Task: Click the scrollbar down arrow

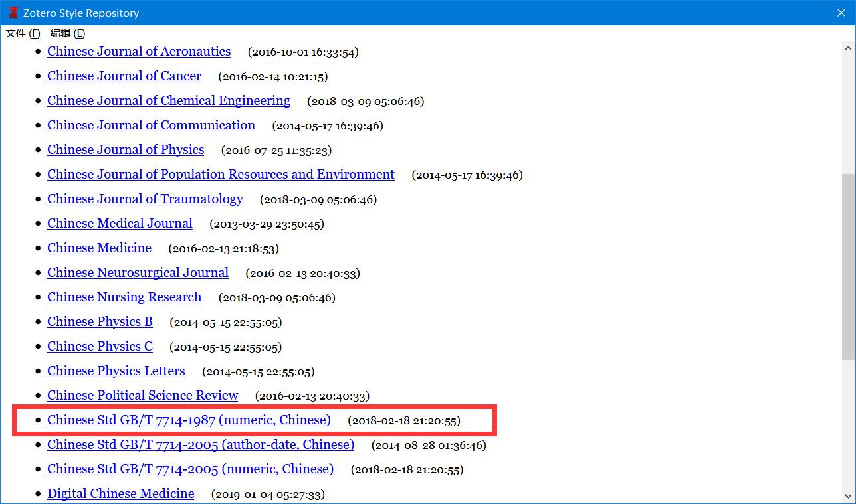Action: click(x=849, y=496)
